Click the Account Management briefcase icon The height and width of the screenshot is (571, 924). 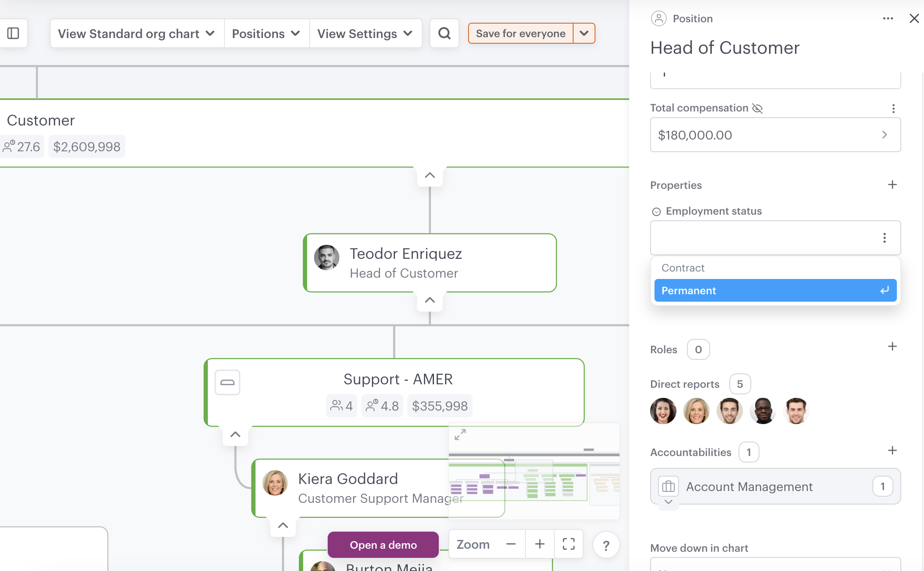coord(668,486)
